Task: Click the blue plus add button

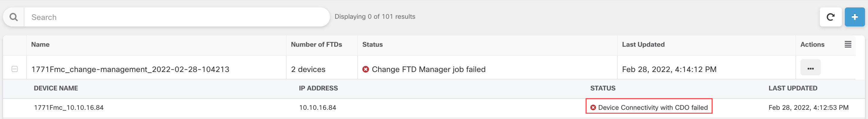Action: [x=854, y=17]
